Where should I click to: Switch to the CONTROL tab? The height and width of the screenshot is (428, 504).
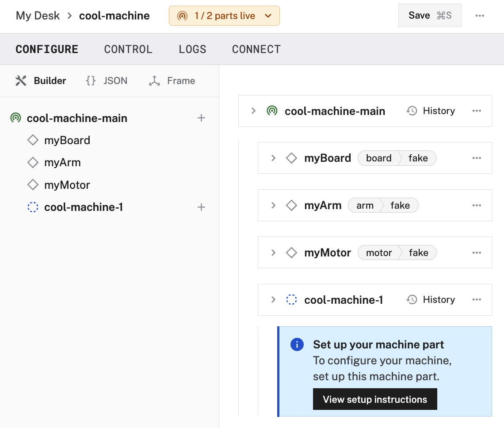click(128, 49)
